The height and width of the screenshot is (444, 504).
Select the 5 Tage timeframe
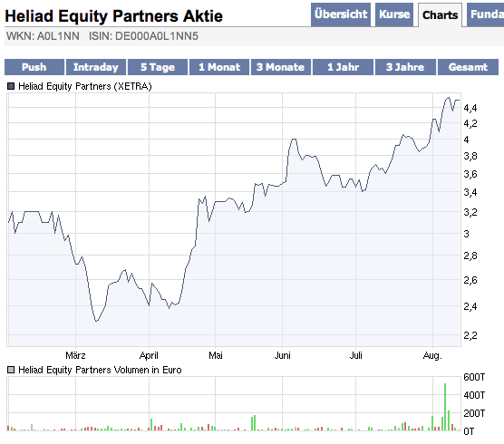coord(158,67)
